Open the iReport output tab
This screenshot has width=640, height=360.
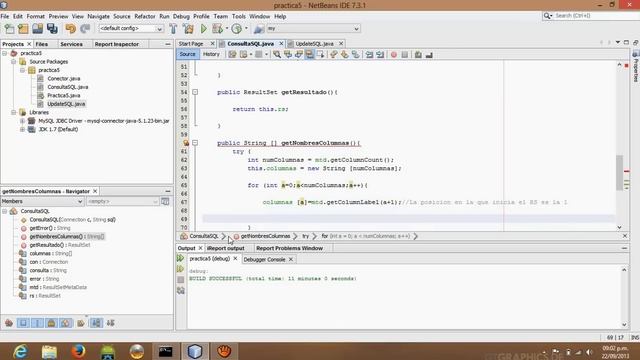(x=225, y=248)
